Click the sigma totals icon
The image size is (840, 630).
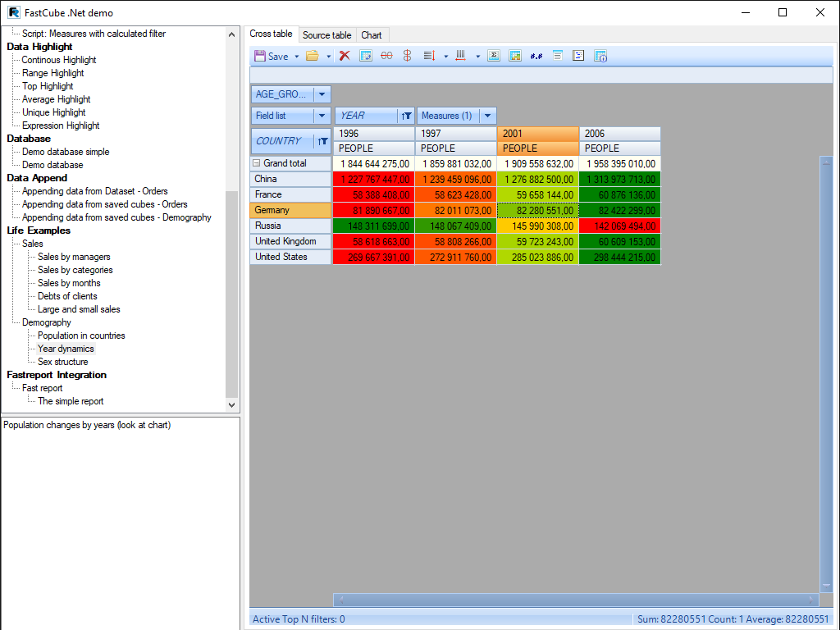(493, 56)
